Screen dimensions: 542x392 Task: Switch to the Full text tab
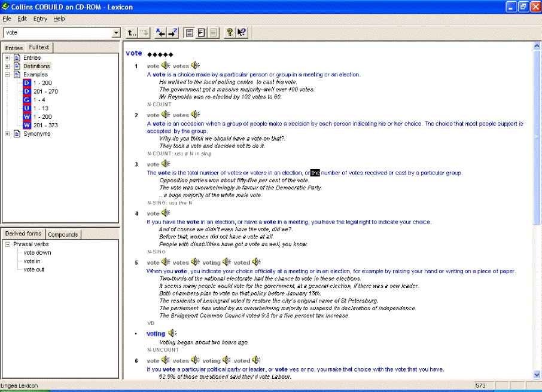tap(39, 47)
